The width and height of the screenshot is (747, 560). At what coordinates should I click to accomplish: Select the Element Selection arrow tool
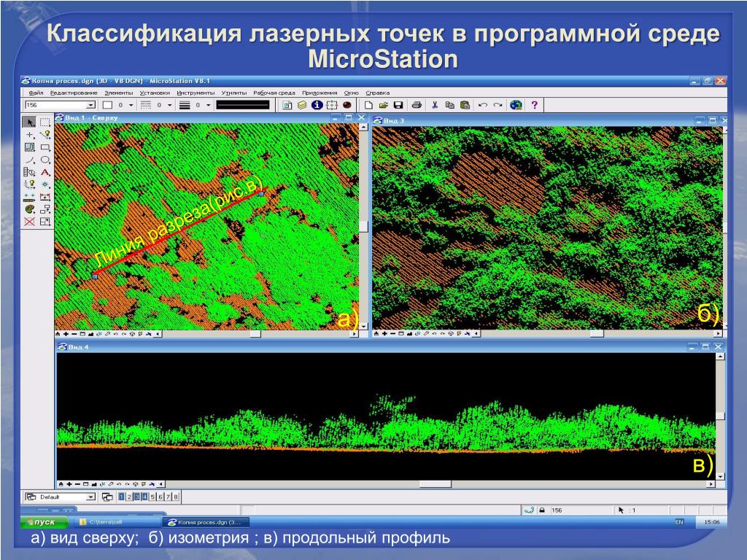coord(29,122)
